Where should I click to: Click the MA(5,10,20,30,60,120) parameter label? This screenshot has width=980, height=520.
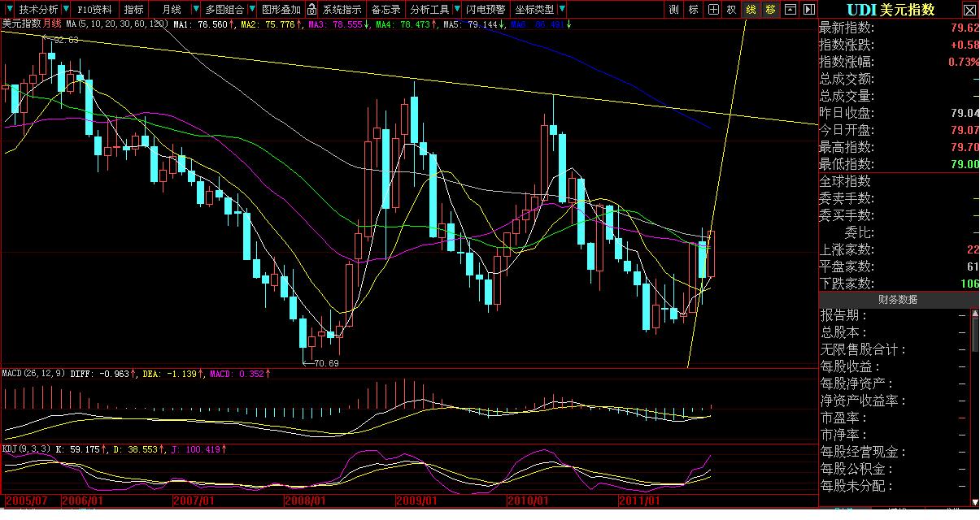[x=117, y=24]
